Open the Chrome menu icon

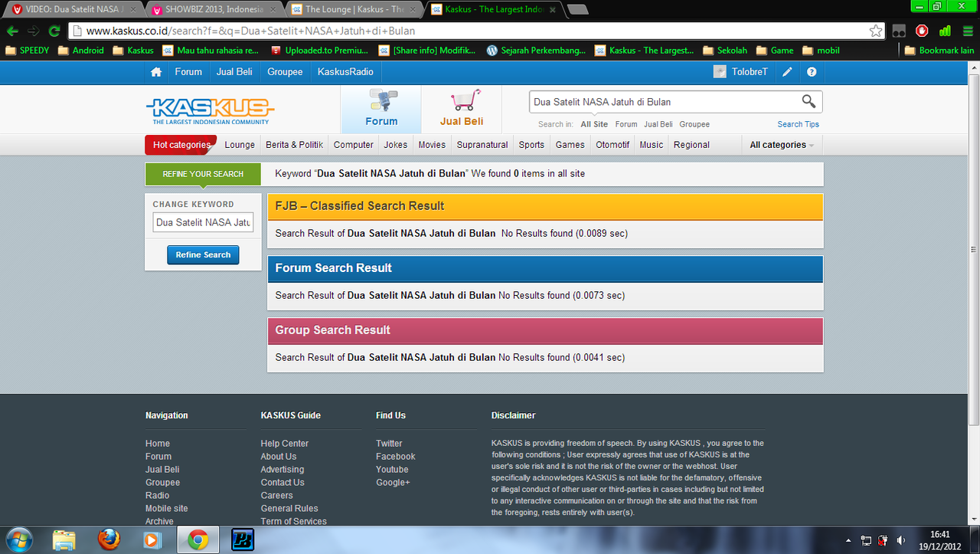point(968,31)
